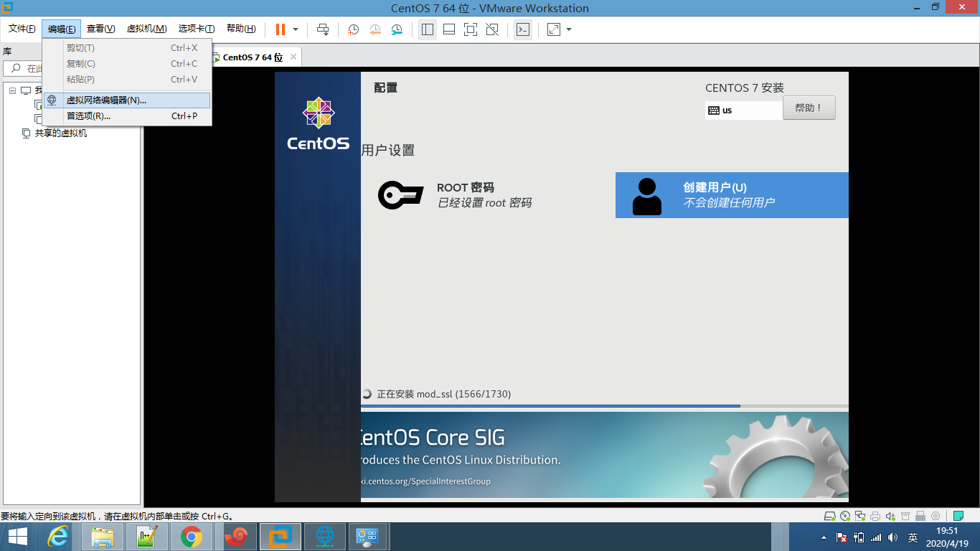Image resolution: width=980 pixels, height=551 pixels.
Task: Click the system tray volume speaker icon
Action: click(x=892, y=537)
